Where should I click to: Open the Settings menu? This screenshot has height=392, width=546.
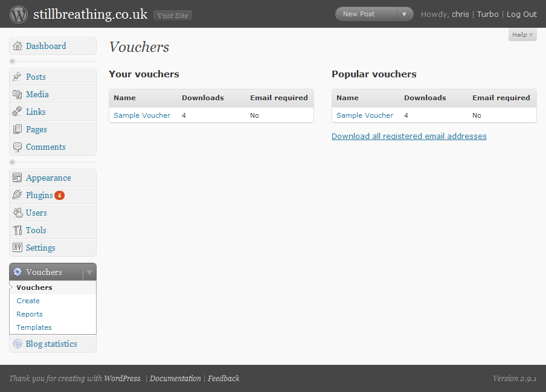point(40,248)
